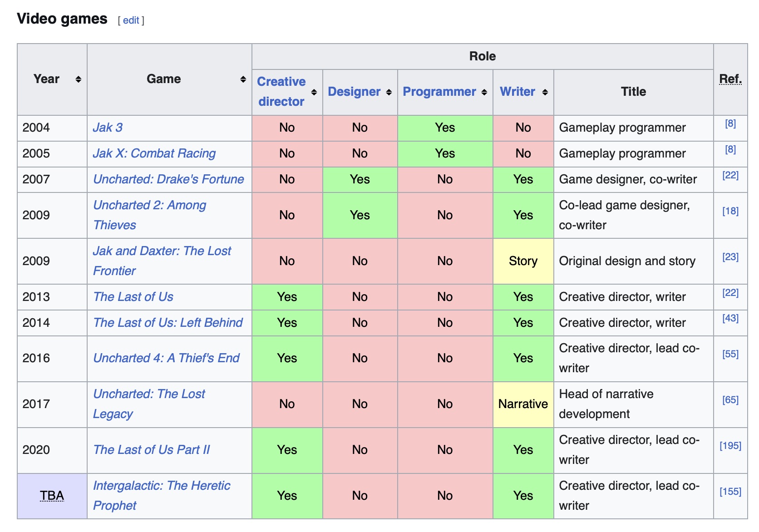Sort table by Game column arrows
This screenshot has height=532, width=759.
(x=243, y=79)
